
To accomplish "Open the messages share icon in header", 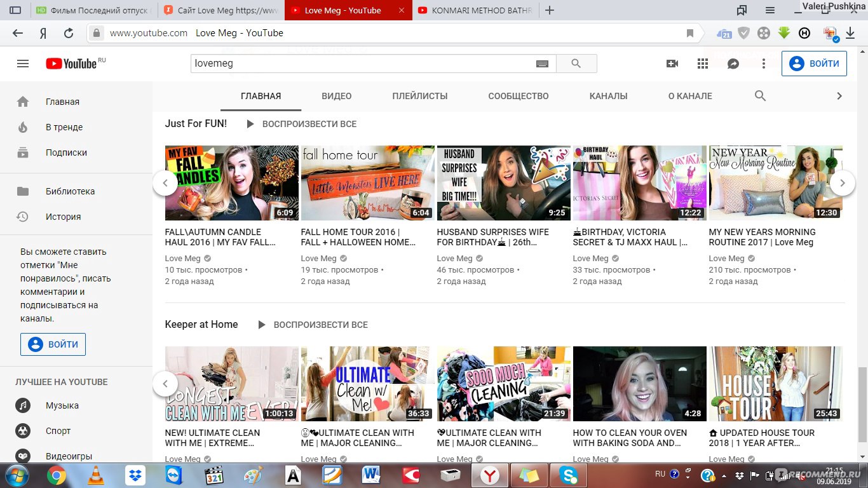I will [x=733, y=64].
